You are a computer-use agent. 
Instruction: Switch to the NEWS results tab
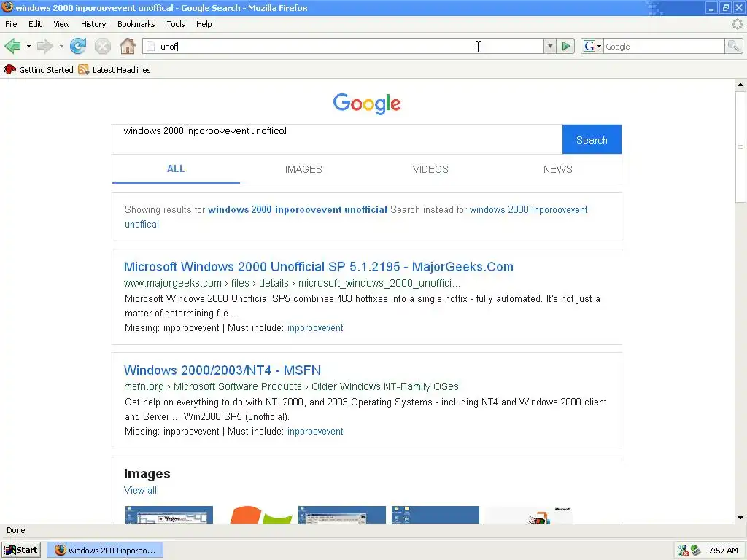click(x=558, y=169)
